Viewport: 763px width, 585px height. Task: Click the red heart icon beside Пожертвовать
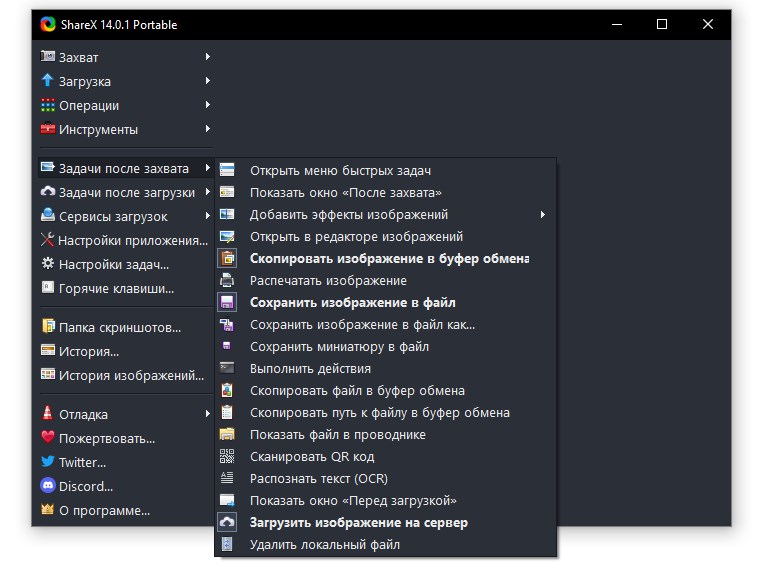click(48, 437)
